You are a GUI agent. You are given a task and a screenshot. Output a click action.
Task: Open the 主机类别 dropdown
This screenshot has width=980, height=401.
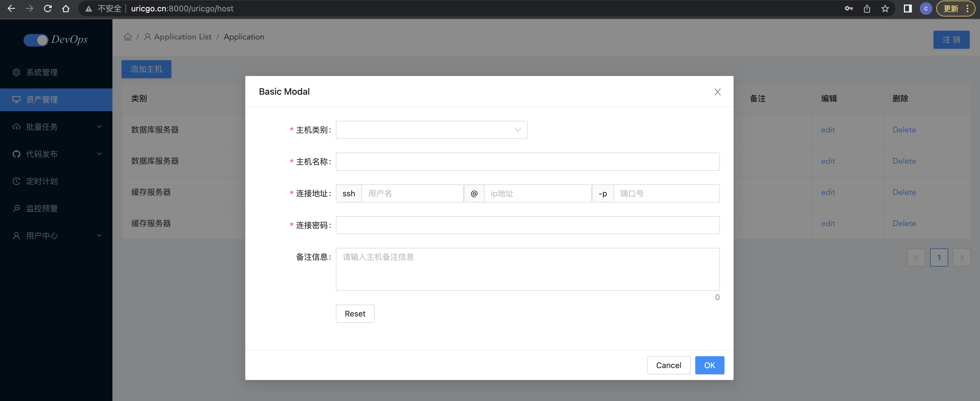click(x=431, y=130)
